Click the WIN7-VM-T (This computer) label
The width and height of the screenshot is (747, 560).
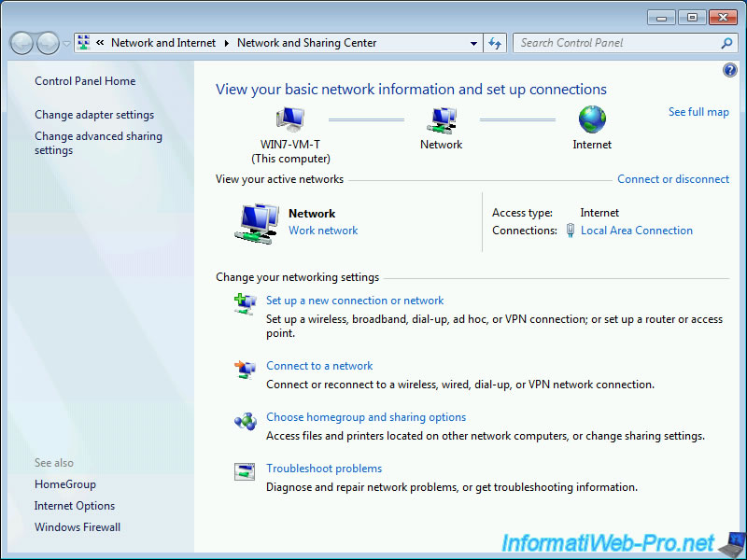[x=290, y=151]
